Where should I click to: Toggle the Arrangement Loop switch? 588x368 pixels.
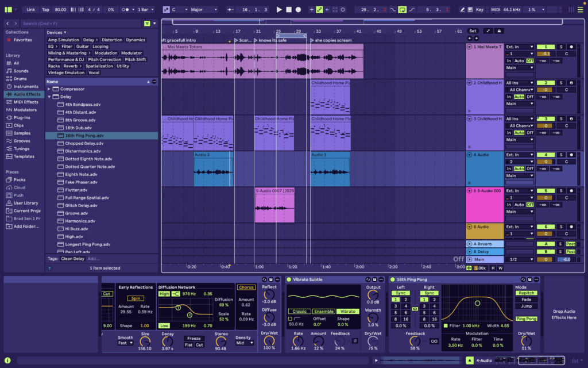coord(403,10)
